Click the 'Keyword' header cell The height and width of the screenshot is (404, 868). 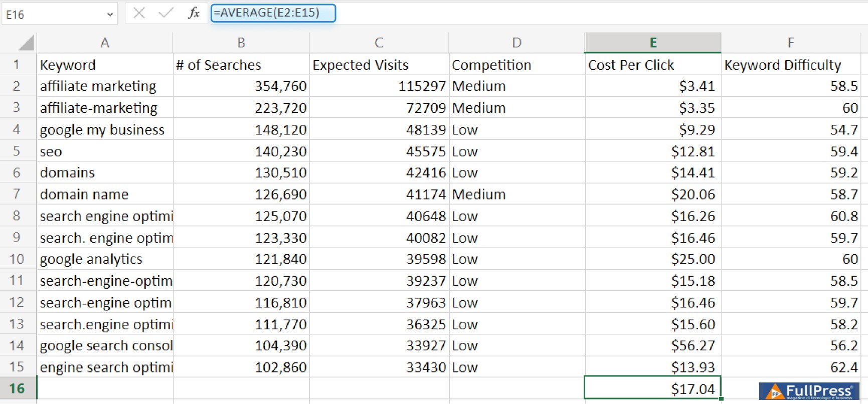105,65
